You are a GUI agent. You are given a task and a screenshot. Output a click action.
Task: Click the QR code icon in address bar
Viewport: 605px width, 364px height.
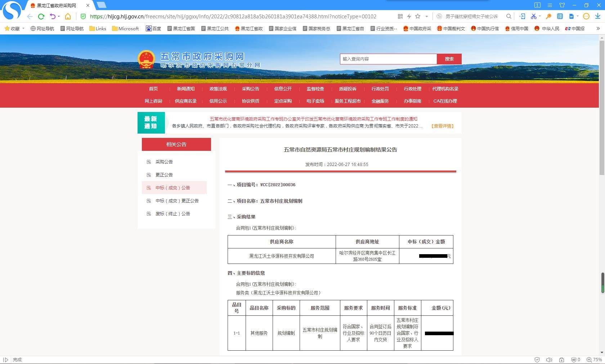coord(400,16)
